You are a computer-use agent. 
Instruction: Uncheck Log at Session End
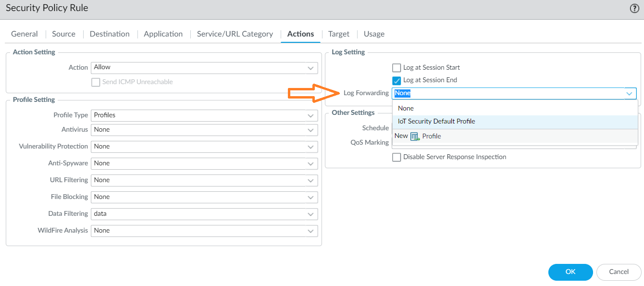(396, 80)
